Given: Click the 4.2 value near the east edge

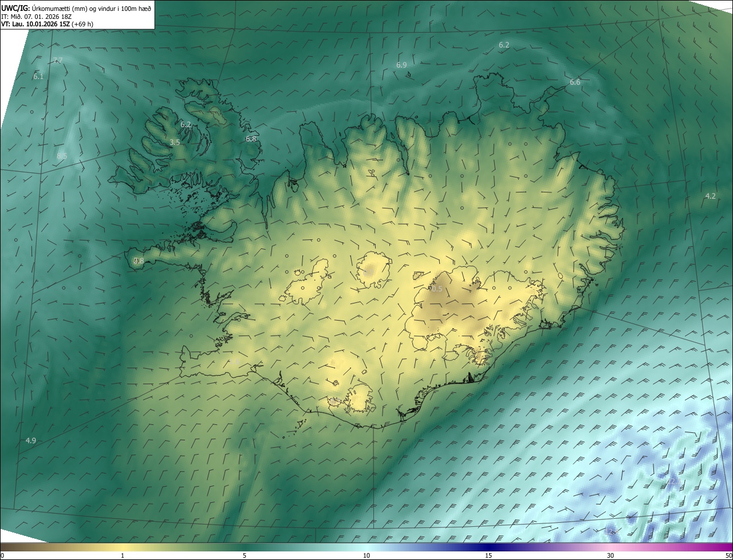Looking at the screenshot, I should pos(710,196).
